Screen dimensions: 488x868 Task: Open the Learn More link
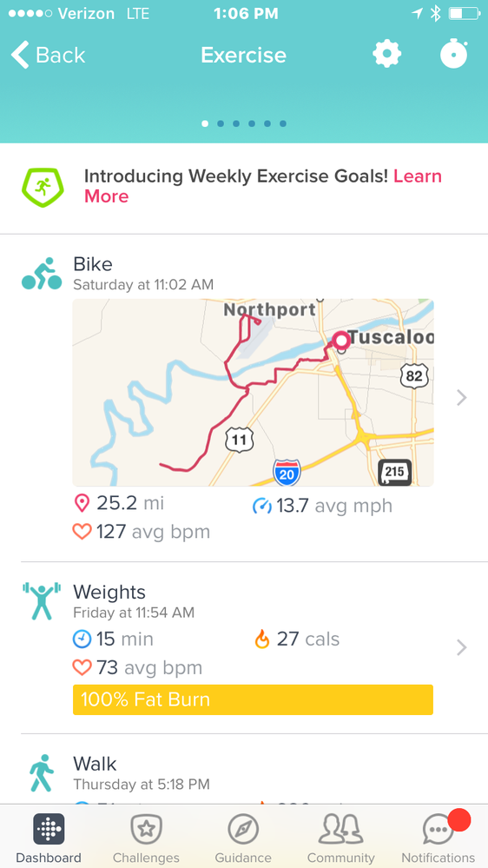(x=263, y=186)
